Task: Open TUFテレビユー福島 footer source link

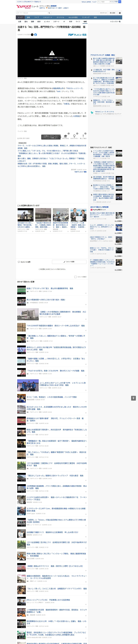Action: pos(80,172)
